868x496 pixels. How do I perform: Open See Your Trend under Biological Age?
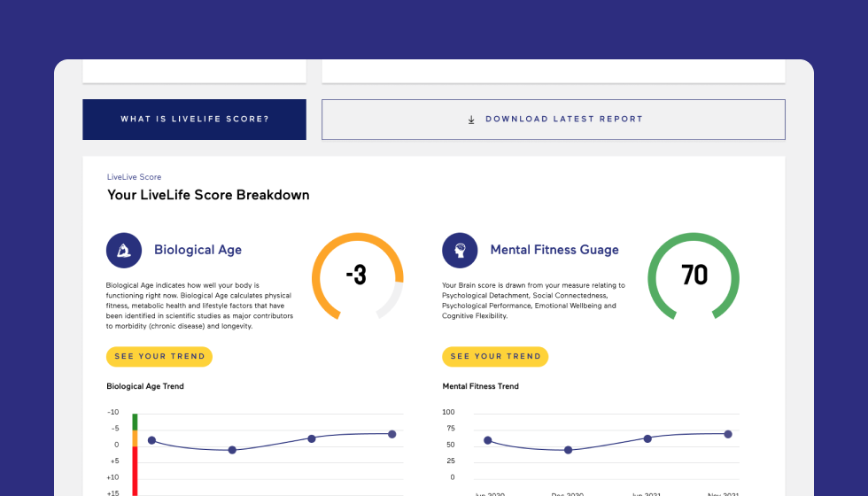click(159, 356)
